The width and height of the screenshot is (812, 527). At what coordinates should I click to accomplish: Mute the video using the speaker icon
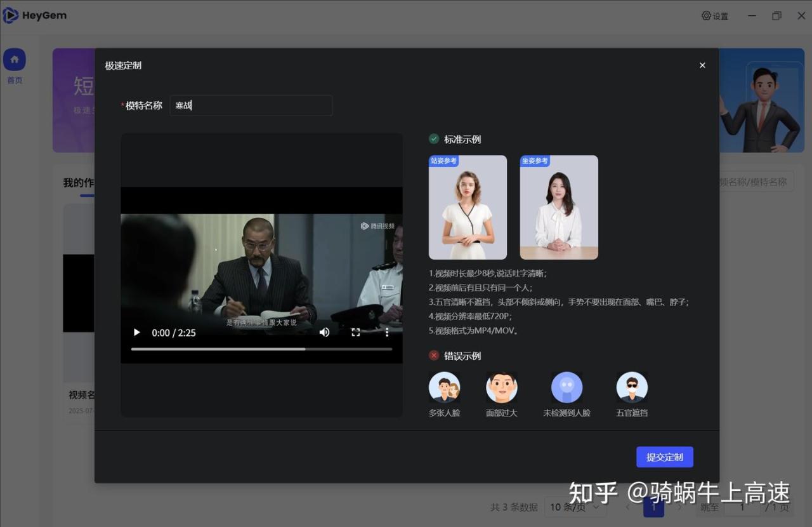324,333
